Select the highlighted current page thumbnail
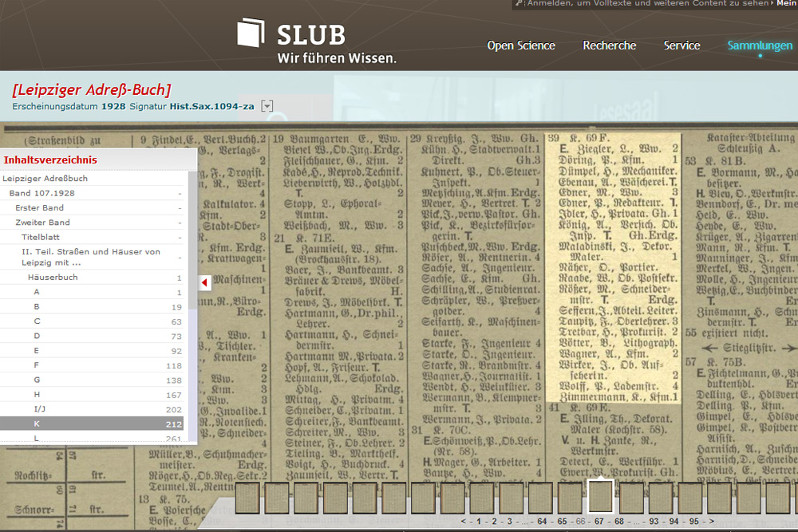 [x=600, y=497]
